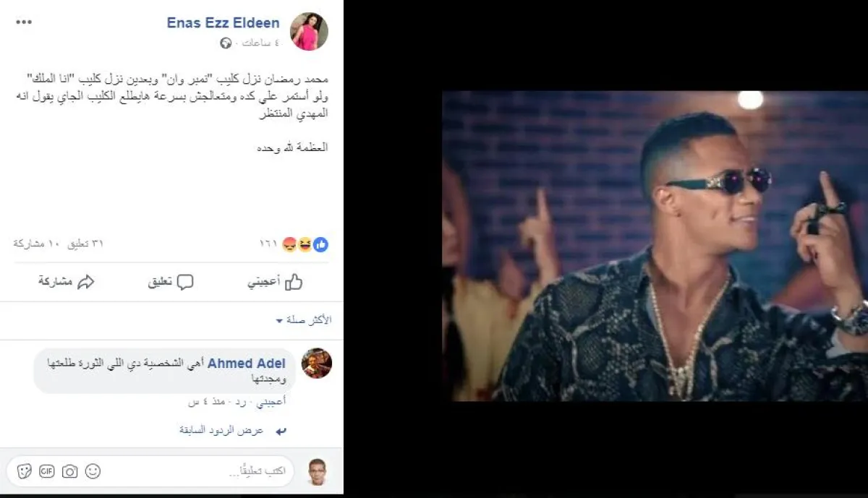868x498 pixels.
Task: Open the GIF picker in comment box
Action: (x=47, y=471)
